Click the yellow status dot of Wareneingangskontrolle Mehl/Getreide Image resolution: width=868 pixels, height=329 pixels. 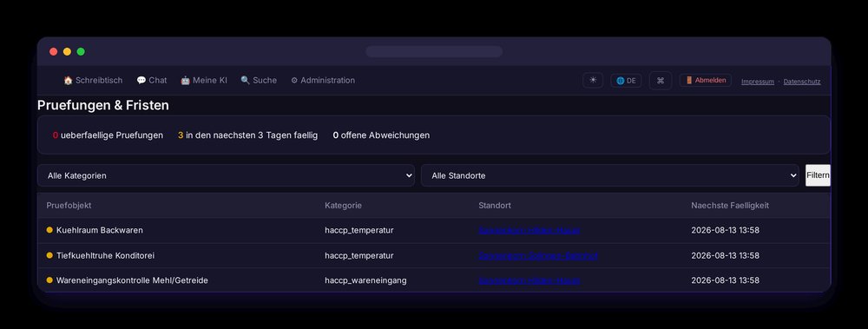[49, 280]
